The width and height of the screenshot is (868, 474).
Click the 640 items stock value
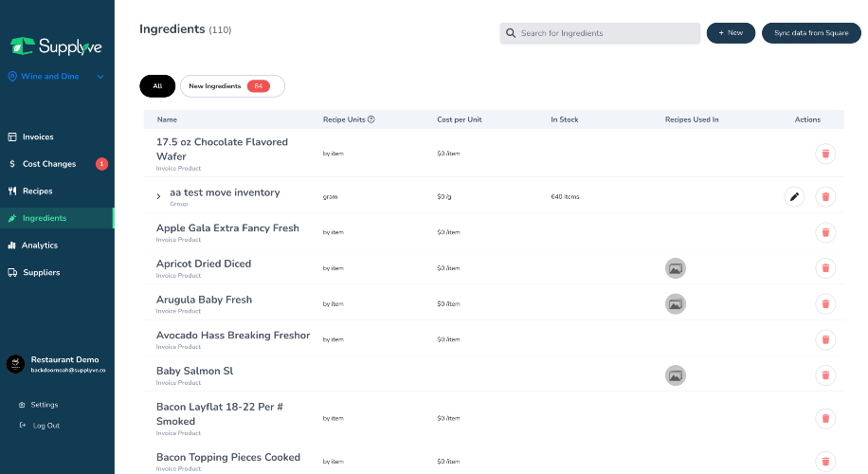(x=565, y=196)
